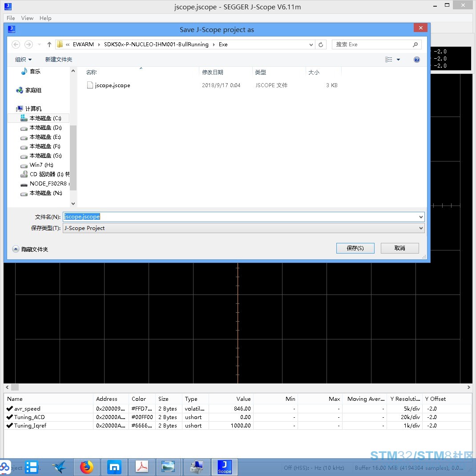Viewport: 476px width, 476px height.
Task: Select Homegroup in the sidebar
Action: click(29, 90)
